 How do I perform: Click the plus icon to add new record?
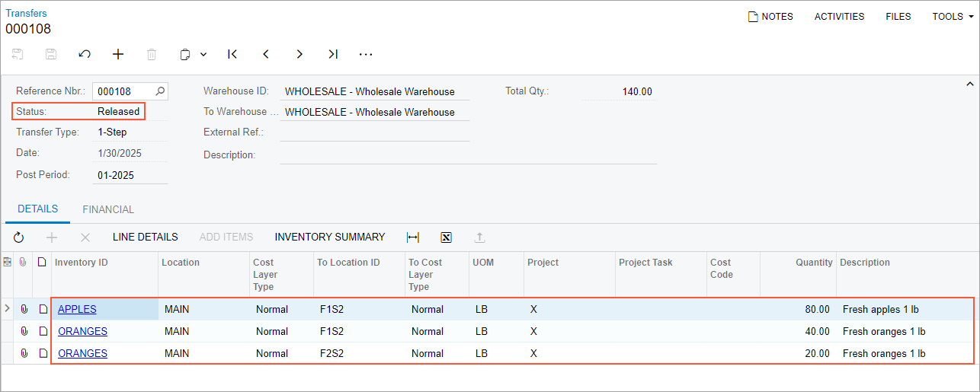(118, 54)
